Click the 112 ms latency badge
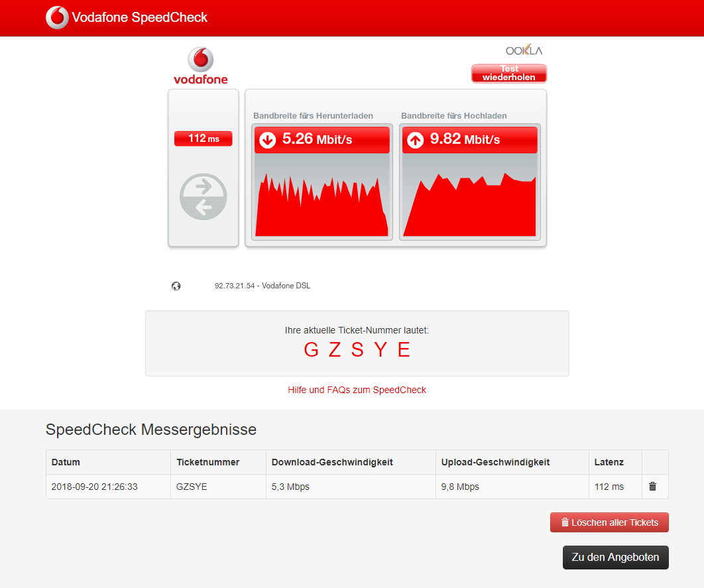This screenshot has height=588, width=704. tap(204, 139)
